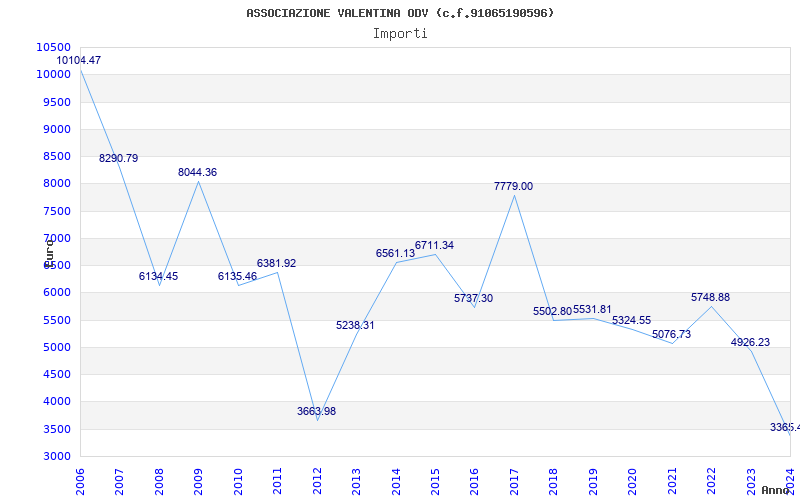The height and width of the screenshot is (500, 800).
Task: Click the data label 5502.80
Action: tap(553, 311)
